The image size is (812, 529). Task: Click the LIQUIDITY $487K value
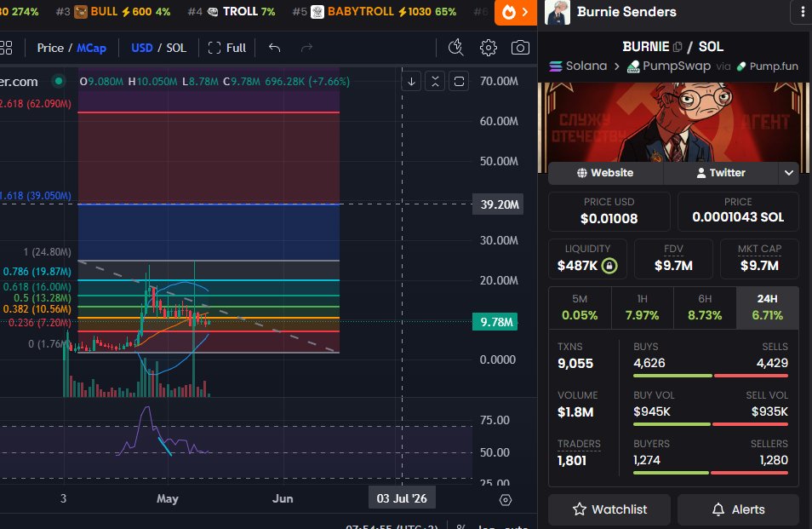577,266
